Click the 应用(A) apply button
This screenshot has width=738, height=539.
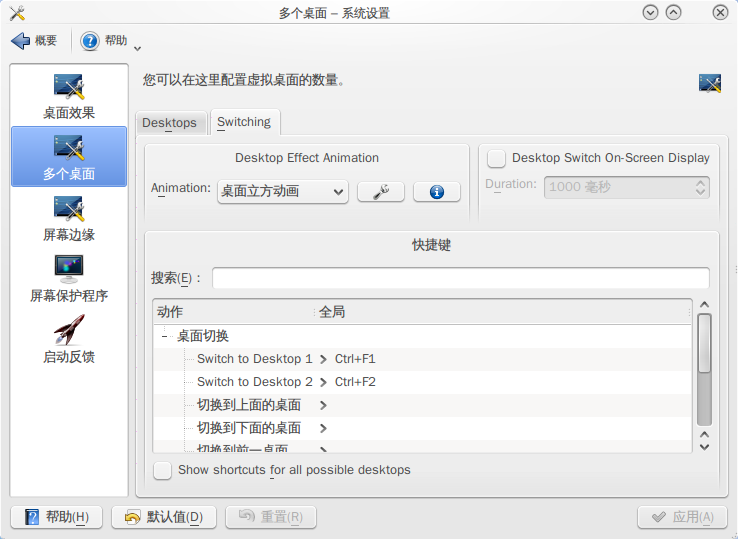coord(682,517)
